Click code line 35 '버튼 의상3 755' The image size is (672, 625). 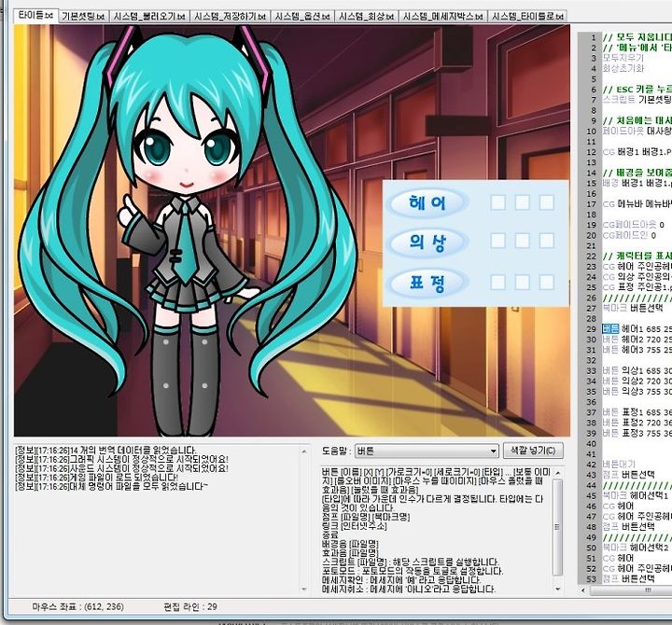click(x=637, y=391)
